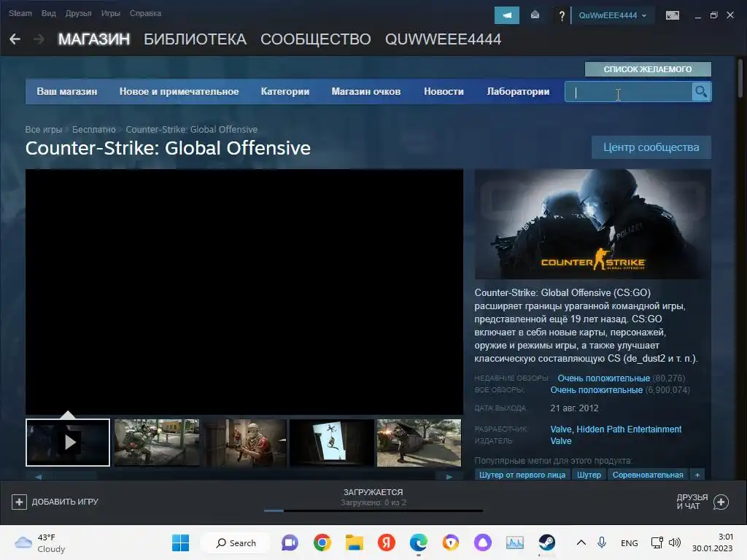Open the Steam menu
Viewport: 747px width, 560px height.
[20, 13]
